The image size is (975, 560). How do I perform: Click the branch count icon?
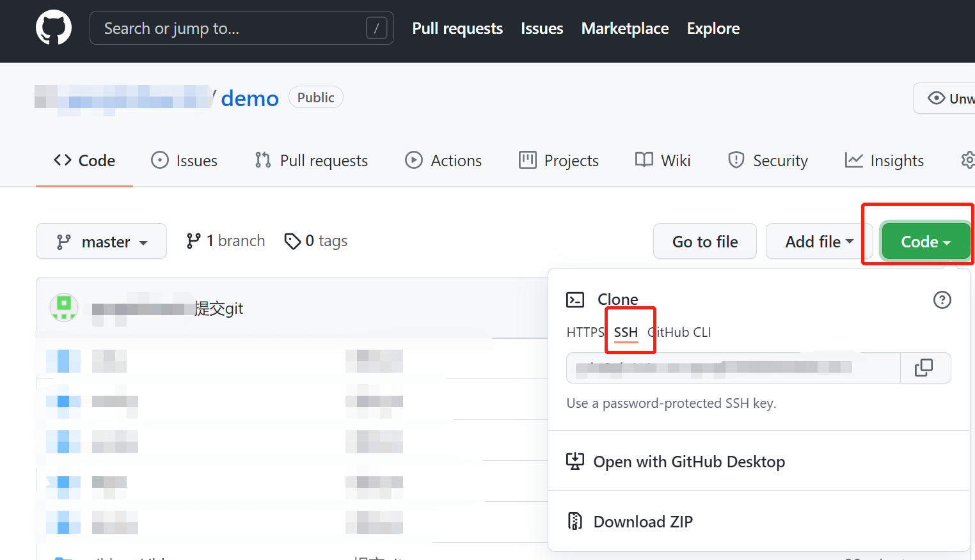pyautogui.click(x=193, y=241)
